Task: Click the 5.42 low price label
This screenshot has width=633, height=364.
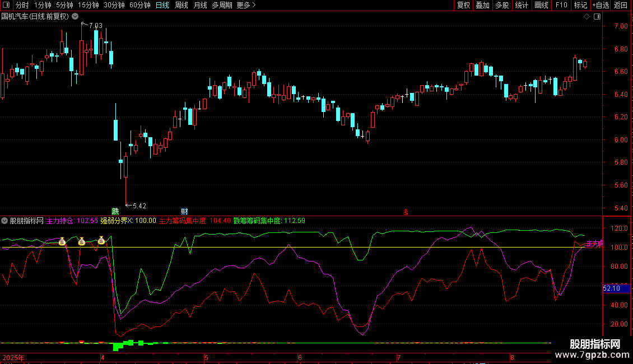Action: click(139, 206)
